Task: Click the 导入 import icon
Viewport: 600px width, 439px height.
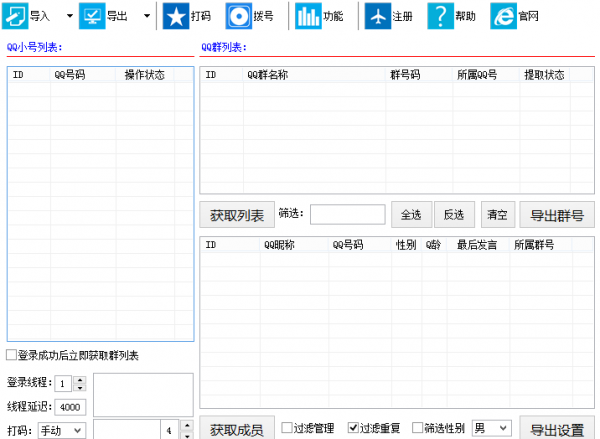Action: tap(15, 16)
